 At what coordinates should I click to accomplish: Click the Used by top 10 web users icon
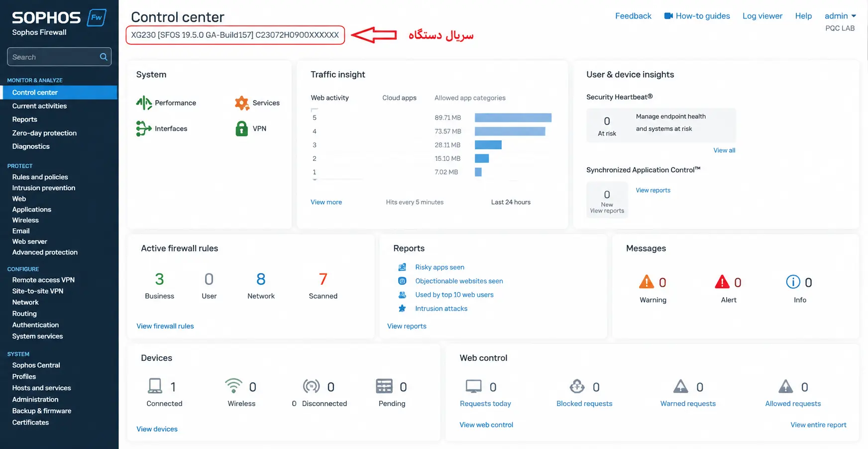pos(402,295)
